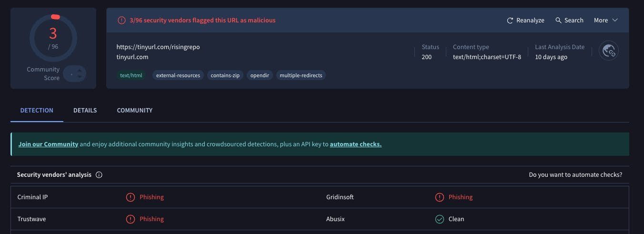Open the DETAILS tab

(x=85, y=110)
